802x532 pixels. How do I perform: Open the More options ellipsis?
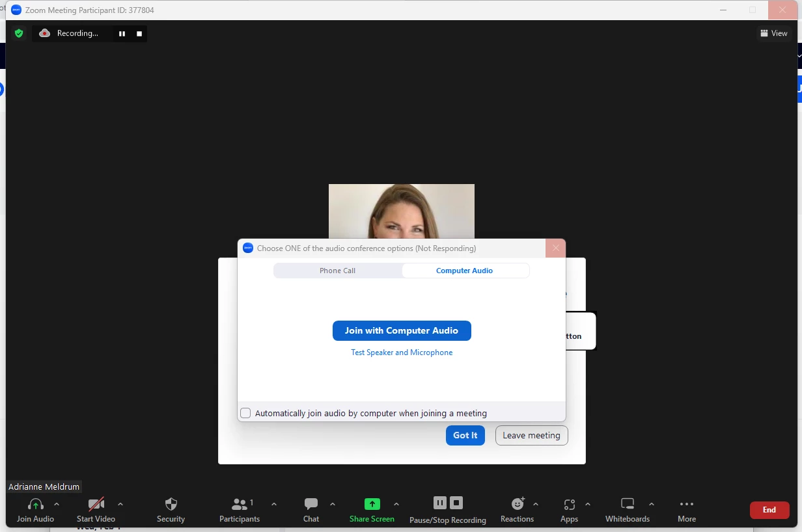[x=687, y=504]
